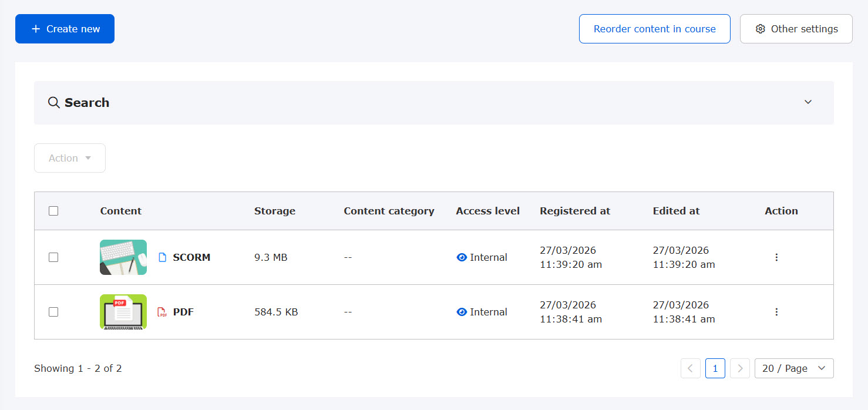
Task: Open the three-dot action menu for PDF row
Action: coord(776,312)
